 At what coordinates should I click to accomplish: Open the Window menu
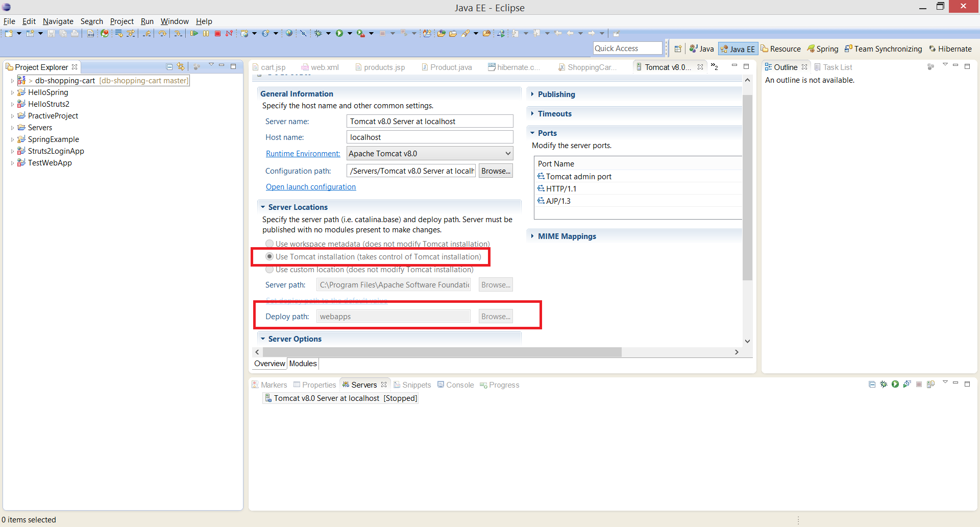[175, 21]
